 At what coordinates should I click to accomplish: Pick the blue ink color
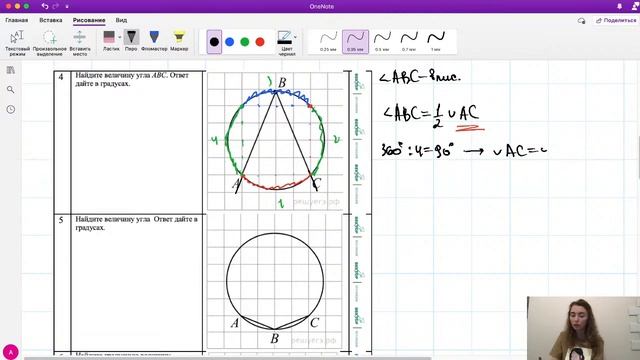pos(229,42)
